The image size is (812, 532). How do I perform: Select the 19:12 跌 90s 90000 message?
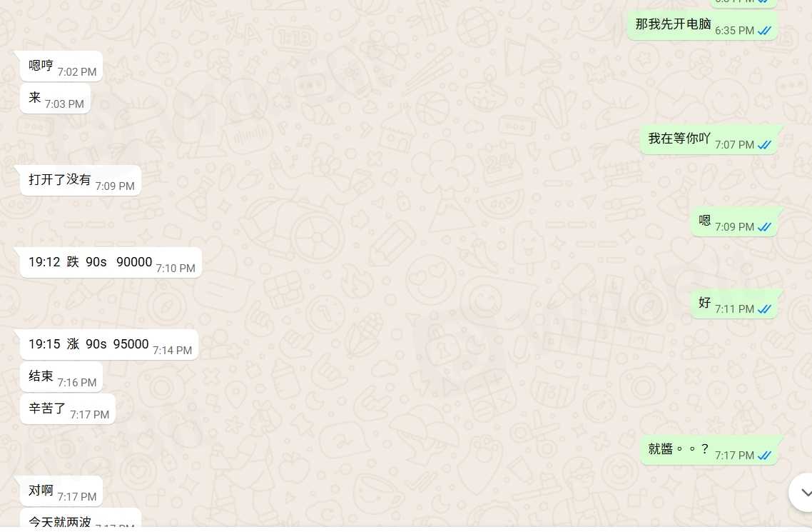(111, 263)
